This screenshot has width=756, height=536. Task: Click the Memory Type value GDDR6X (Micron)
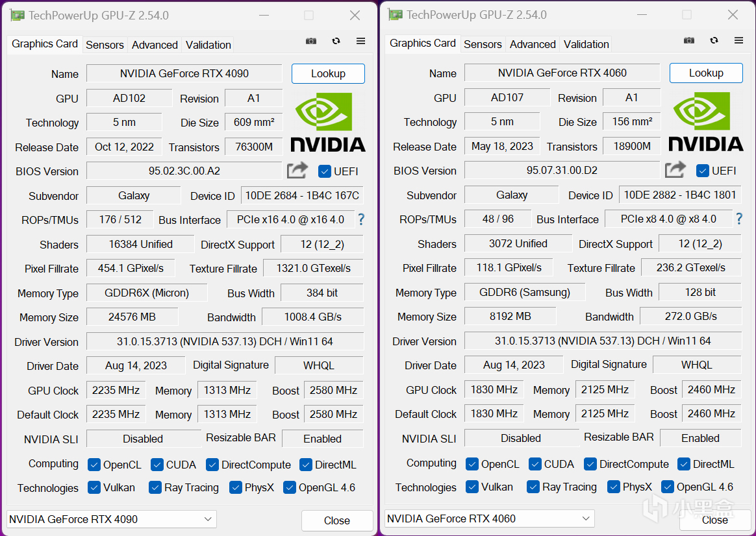[147, 293]
